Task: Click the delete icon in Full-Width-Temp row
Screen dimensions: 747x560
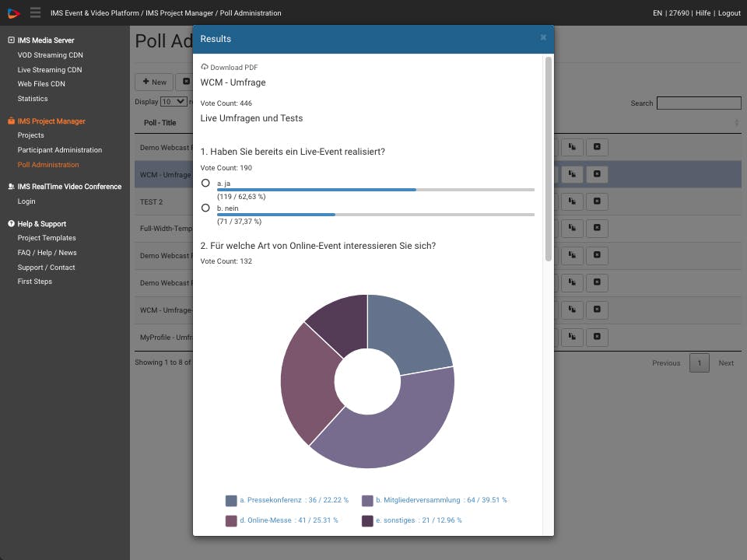Action: tap(597, 228)
